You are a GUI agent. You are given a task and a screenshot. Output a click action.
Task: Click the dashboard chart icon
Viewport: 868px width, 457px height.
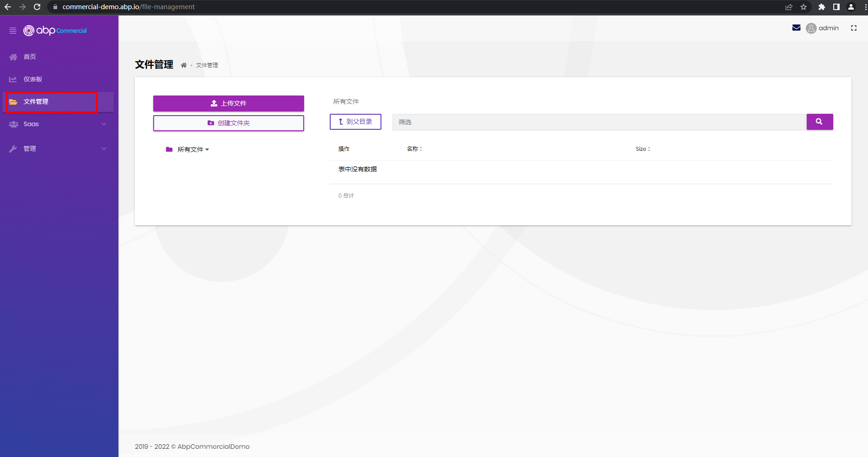13,79
